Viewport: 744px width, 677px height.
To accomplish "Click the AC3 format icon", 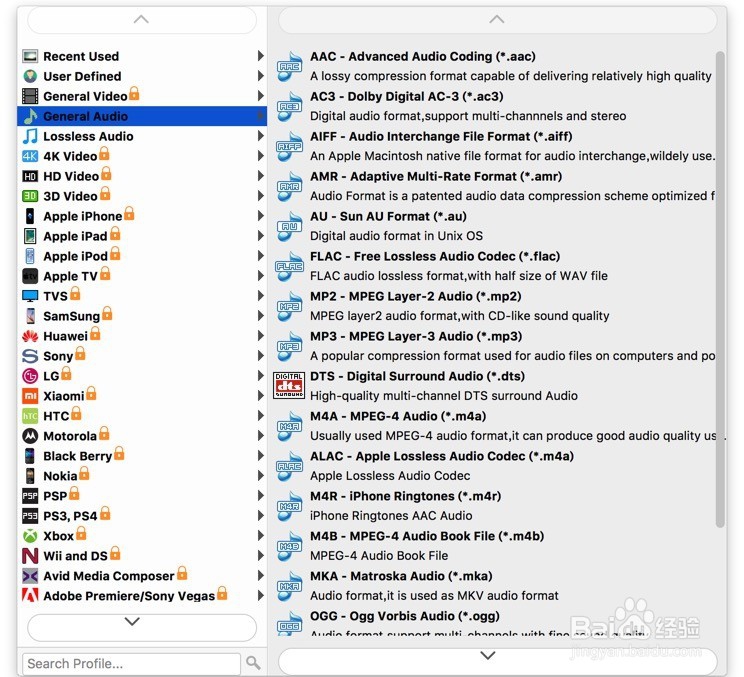I will pyautogui.click(x=289, y=106).
